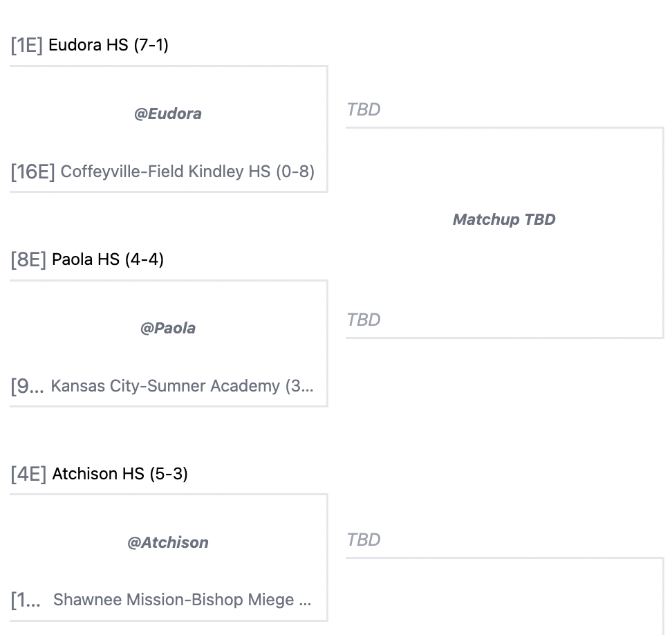The width and height of the screenshot is (672, 635).
Task: Open Kansas City-Sumner Academy team link
Action: [x=182, y=386]
